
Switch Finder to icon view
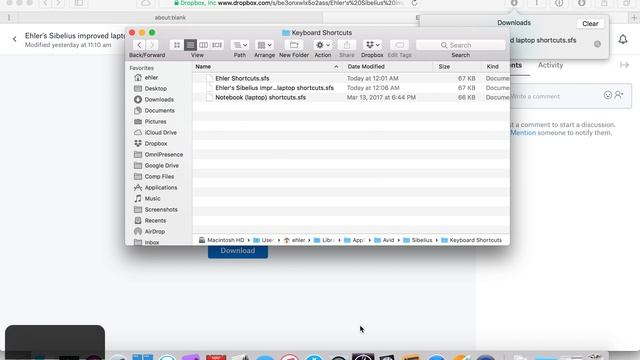coord(177,45)
